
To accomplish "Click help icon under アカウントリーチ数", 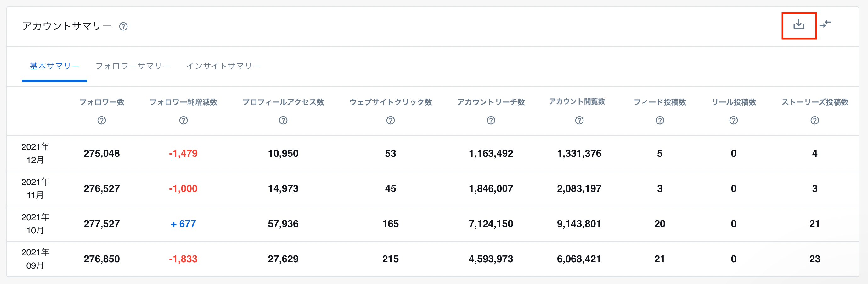I will pyautogui.click(x=491, y=120).
